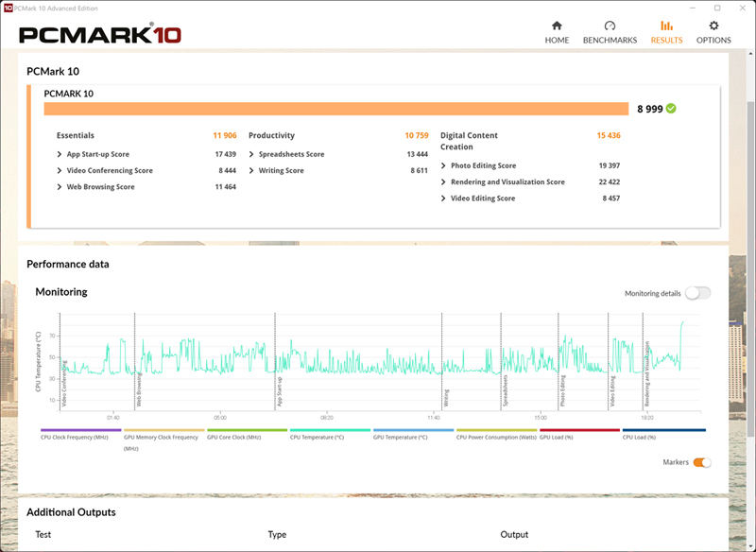Expand the Writing Score row
This screenshot has width=756, height=552.
coord(251,171)
